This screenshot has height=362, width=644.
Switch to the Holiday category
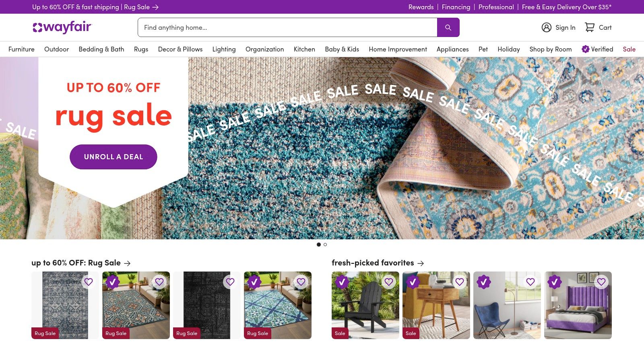(x=508, y=49)
